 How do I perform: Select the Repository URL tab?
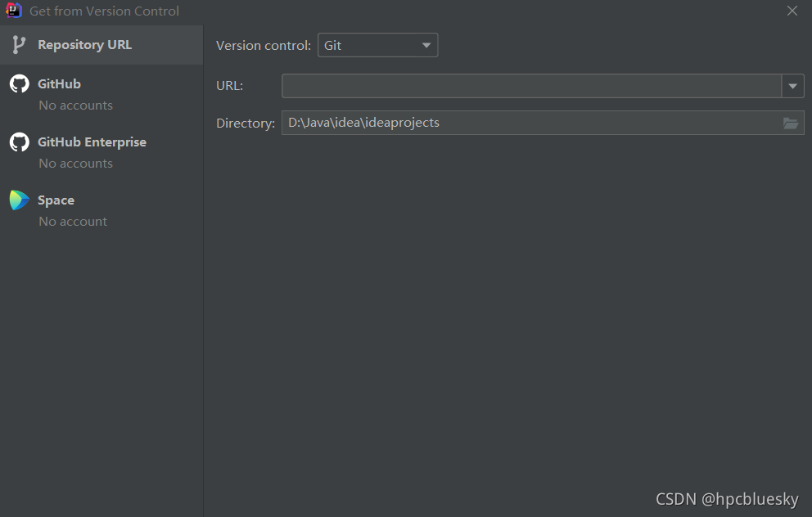[x=101, y=45]
